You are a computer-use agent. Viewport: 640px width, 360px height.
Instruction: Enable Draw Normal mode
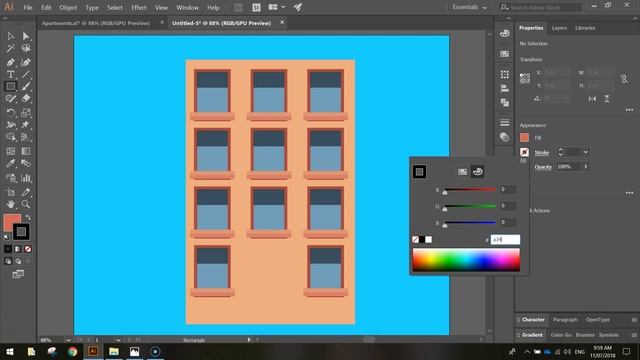8,261
